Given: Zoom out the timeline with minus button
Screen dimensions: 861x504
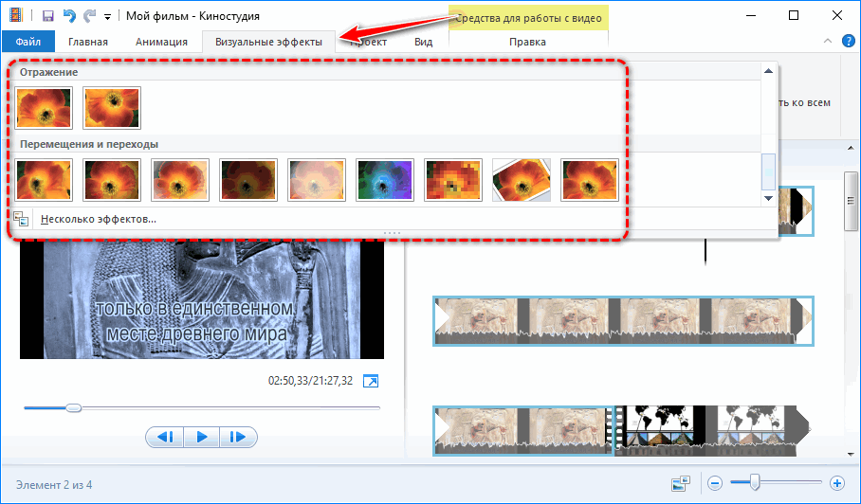Looking at the screenshot, I should [714, 483].
